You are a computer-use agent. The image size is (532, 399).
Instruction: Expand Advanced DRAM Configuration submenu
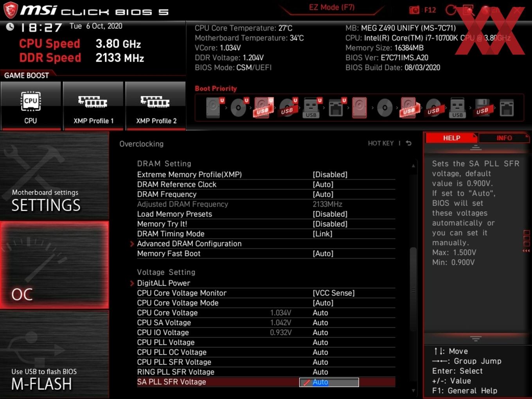click(189, 243)
